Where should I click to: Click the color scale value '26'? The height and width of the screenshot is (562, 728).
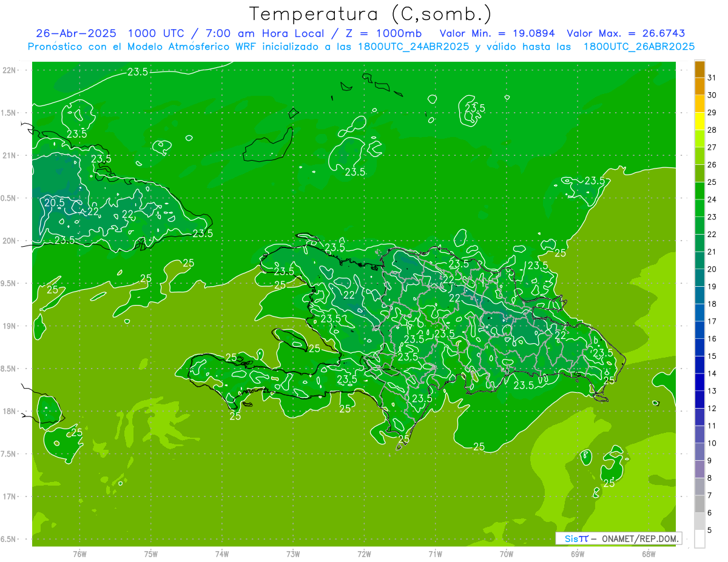click(712, 165)
